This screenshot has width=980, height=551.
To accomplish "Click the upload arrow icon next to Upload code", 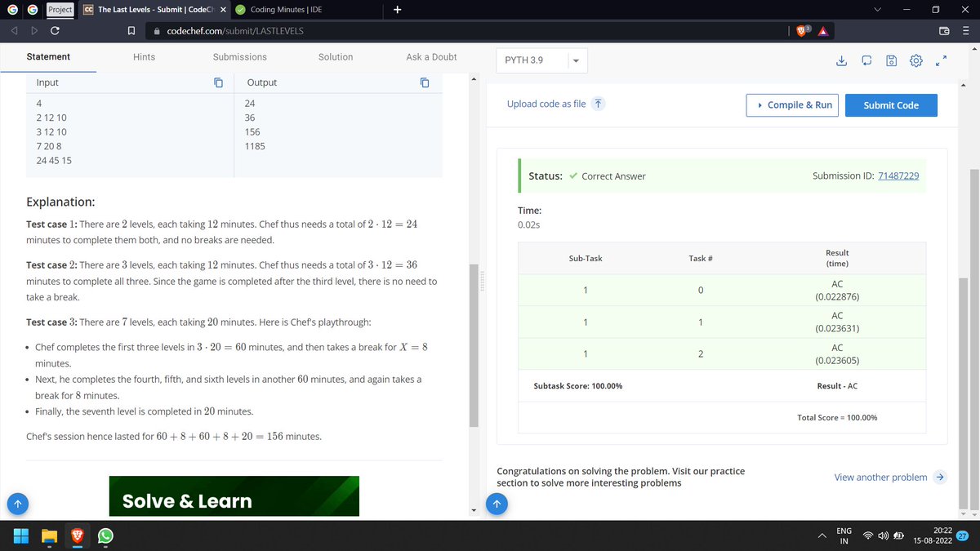I will (x=598, y=104).
